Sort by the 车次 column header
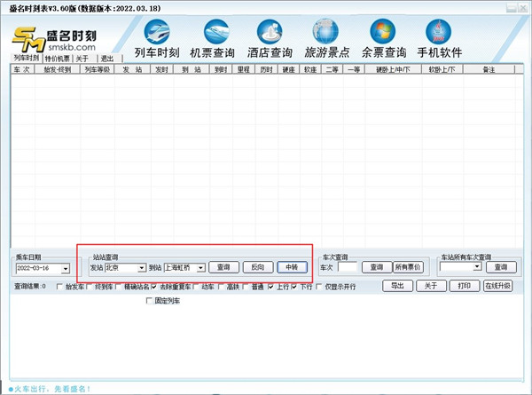This screenshot has width=532, height=395. point(22,69)
